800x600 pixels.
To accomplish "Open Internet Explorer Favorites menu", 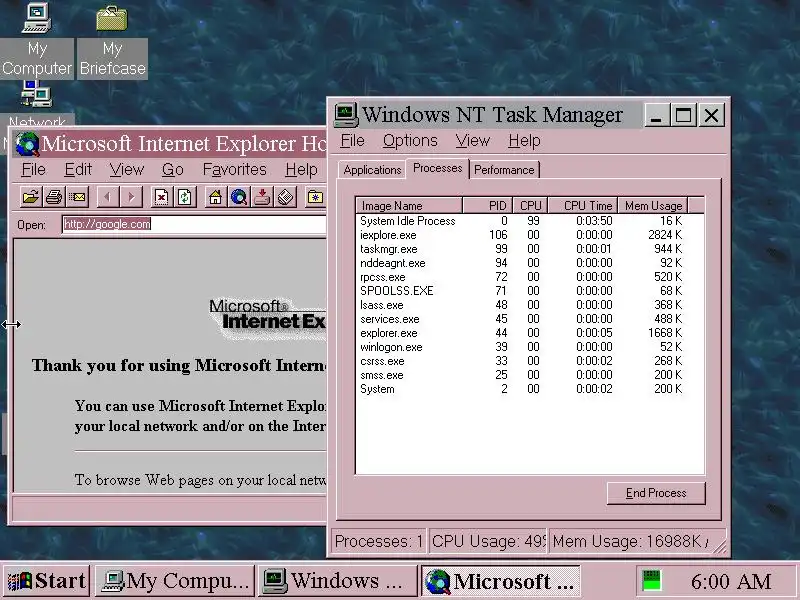I will click(x=234, y=170).
